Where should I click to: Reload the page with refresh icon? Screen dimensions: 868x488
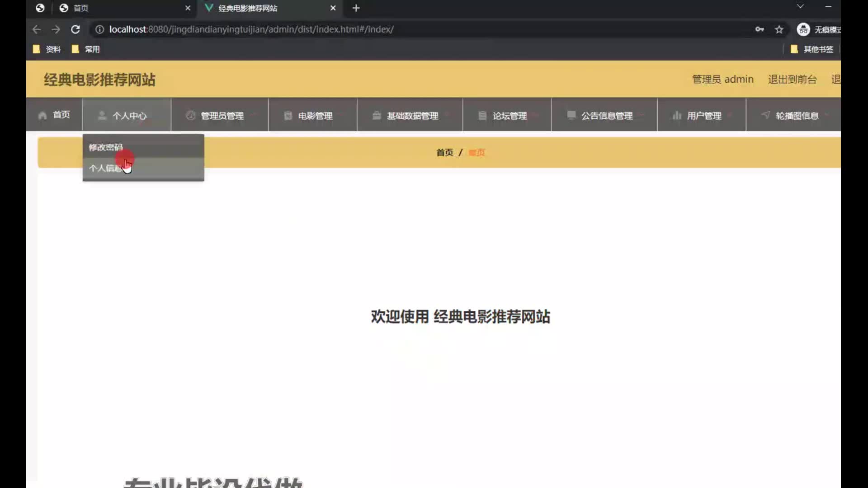pyautogui.click(x=75, y=29)
